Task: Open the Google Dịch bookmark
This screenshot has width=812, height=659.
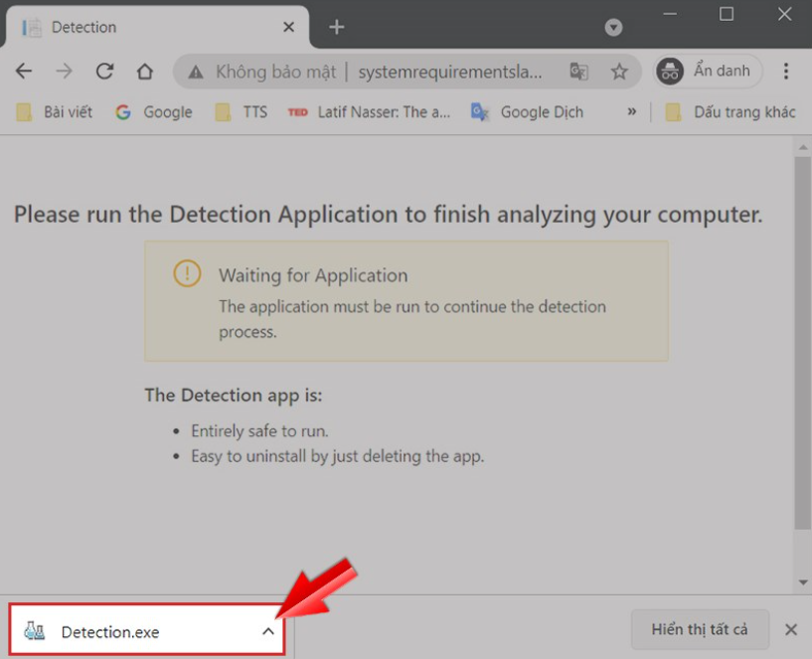Action: (x=527, y=112)
